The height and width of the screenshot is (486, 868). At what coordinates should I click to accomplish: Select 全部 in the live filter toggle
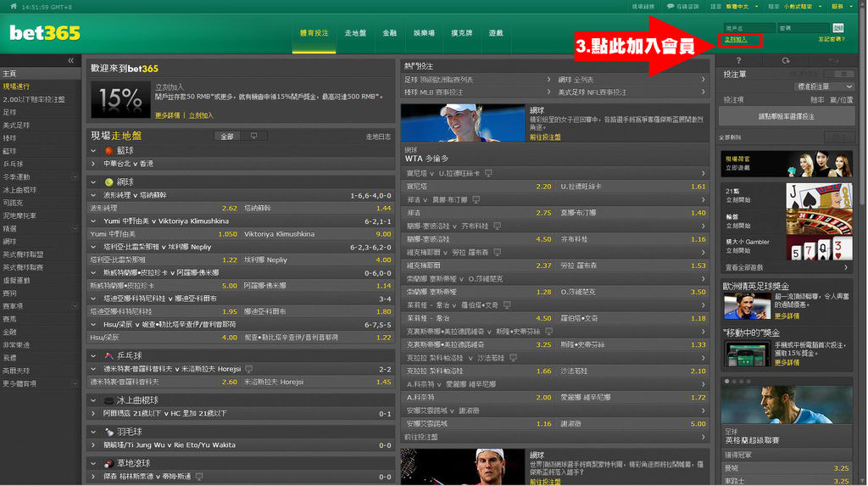point(227,137)
